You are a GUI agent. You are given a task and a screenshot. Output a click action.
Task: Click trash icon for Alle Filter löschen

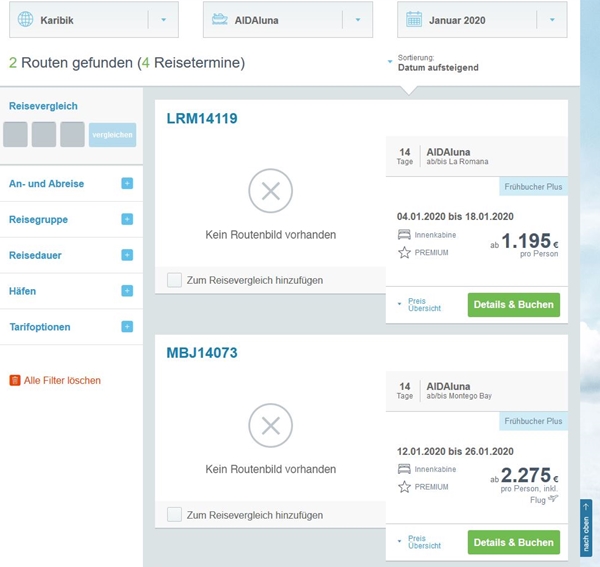tap(15, 380)
